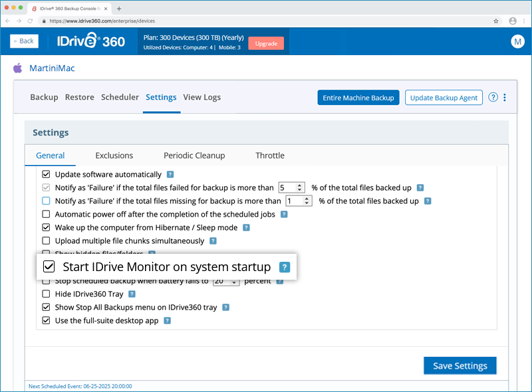Check the Hide IDrive360 Tray option
The image size is (532, 392).
(x=46, y=294)
